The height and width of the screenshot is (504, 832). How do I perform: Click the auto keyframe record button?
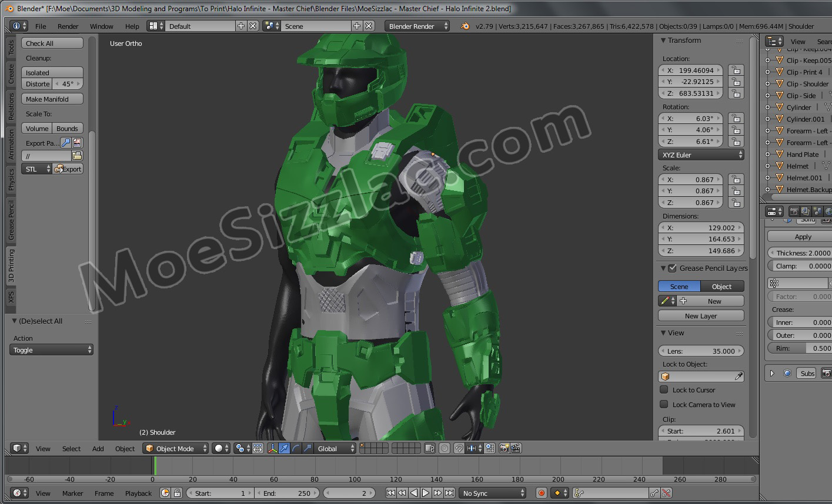point(542,493)
